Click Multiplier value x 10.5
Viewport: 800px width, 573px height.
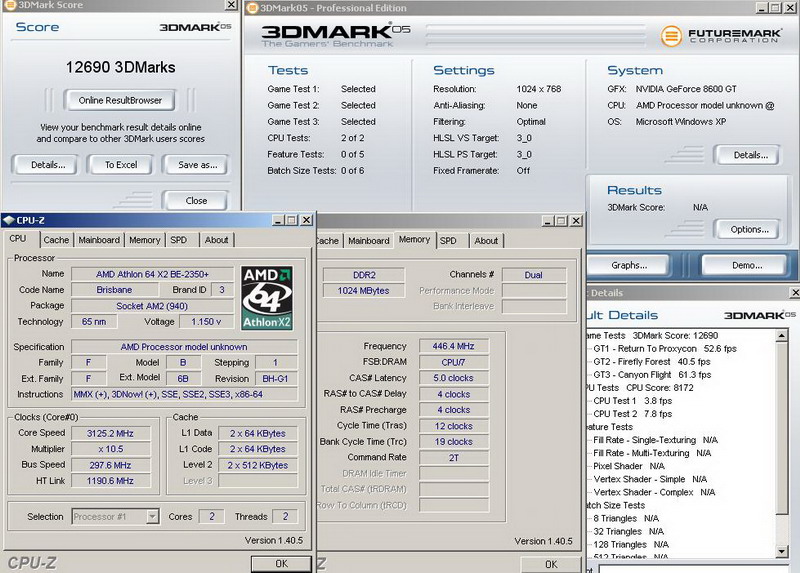[110, 450]
